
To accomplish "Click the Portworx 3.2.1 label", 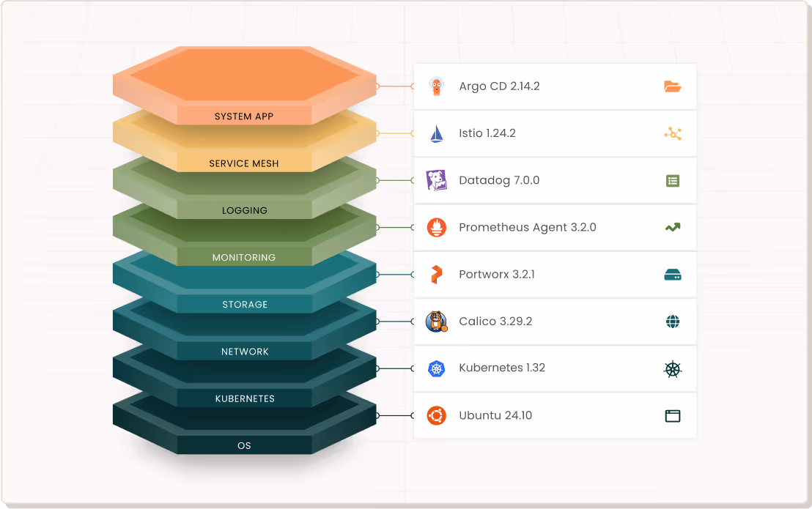I will tap(497, 275).
